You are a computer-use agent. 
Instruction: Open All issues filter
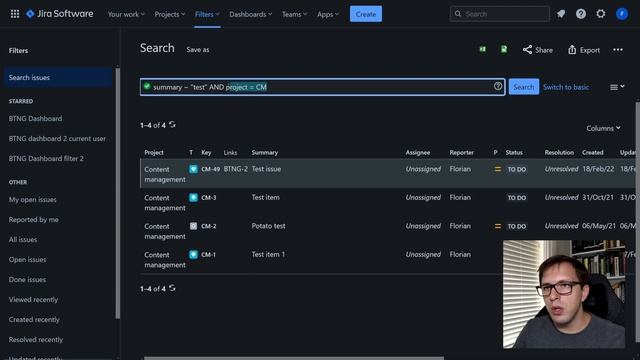pos(23,240)
